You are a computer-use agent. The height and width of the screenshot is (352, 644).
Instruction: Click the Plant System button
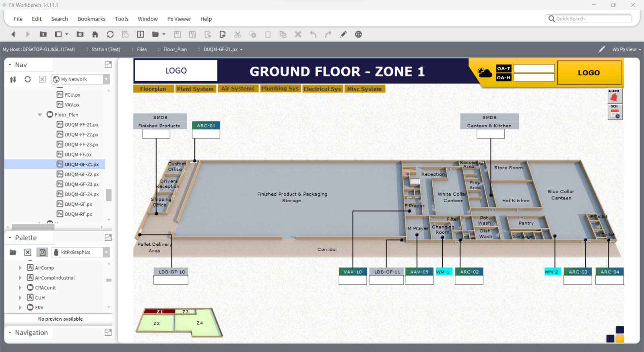click(x=195, y=89)
